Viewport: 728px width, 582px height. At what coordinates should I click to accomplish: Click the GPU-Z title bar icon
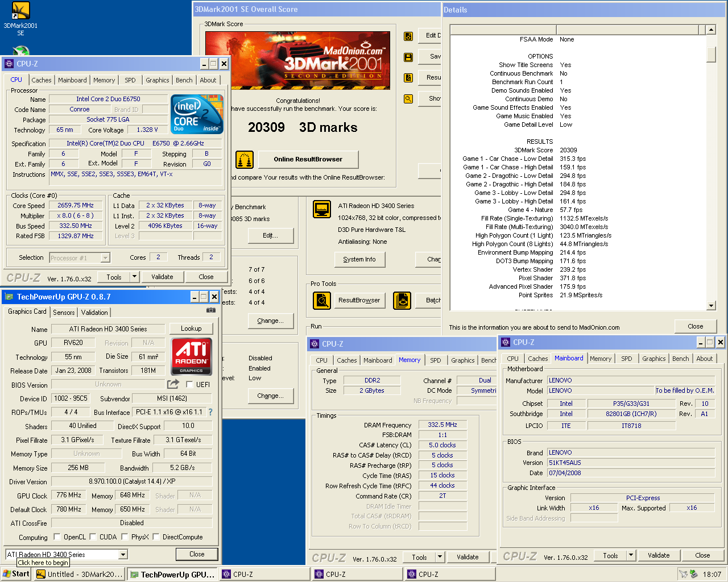point(9,297)
